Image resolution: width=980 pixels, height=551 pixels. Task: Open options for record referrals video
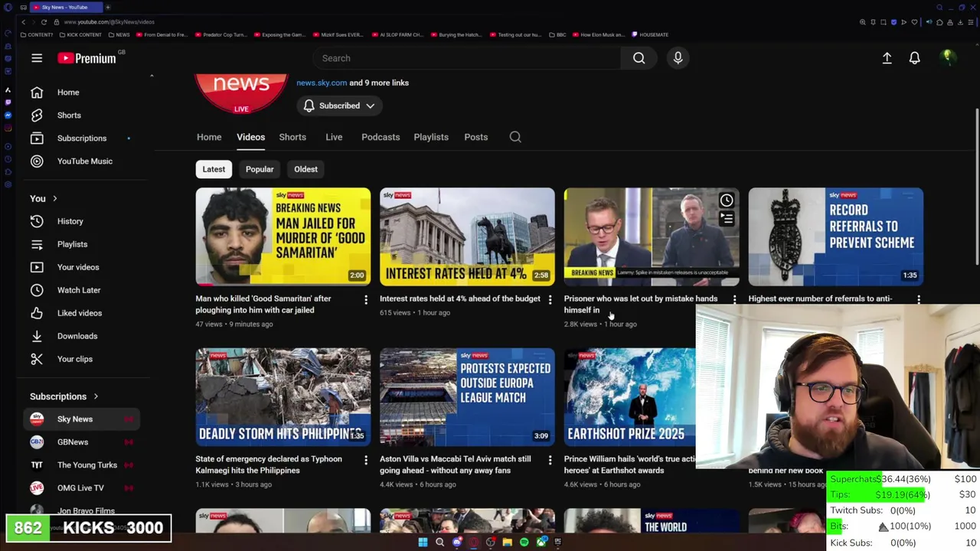[918, 300]
